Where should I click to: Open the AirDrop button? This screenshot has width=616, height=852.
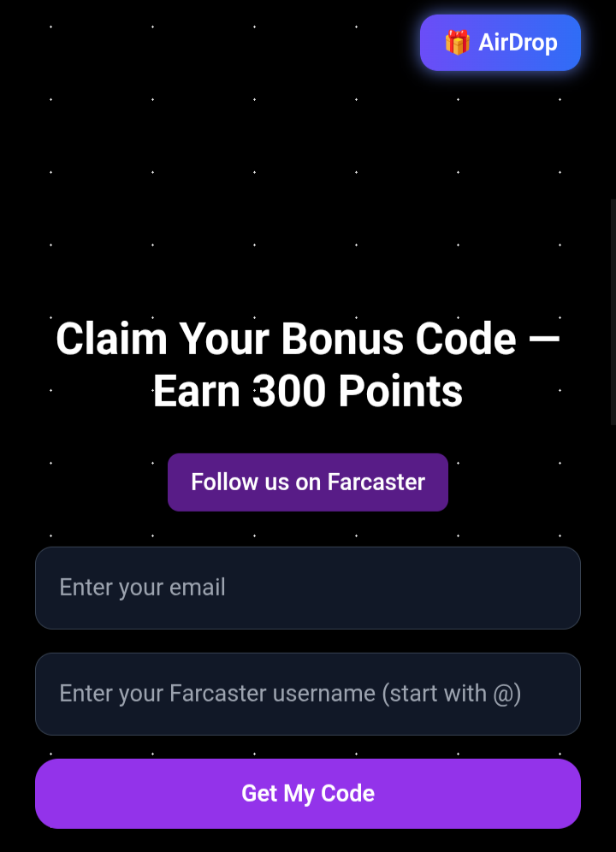(500, 43)
